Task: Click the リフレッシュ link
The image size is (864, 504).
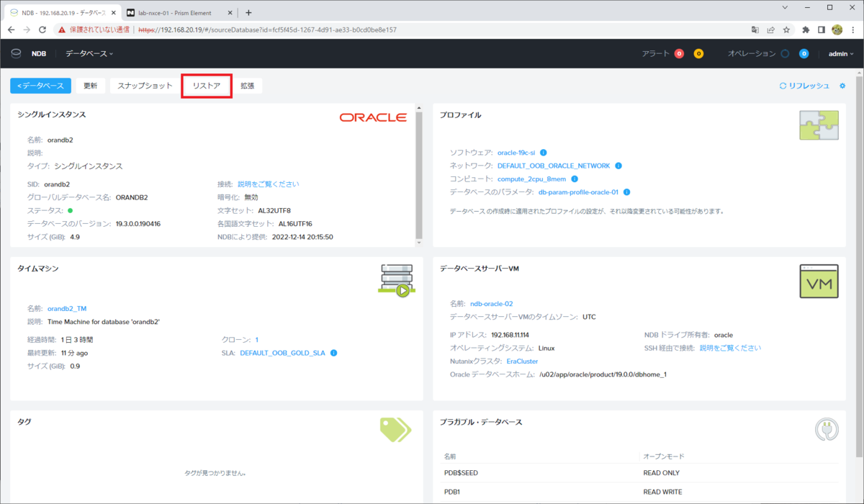Action: click(804, 86)
